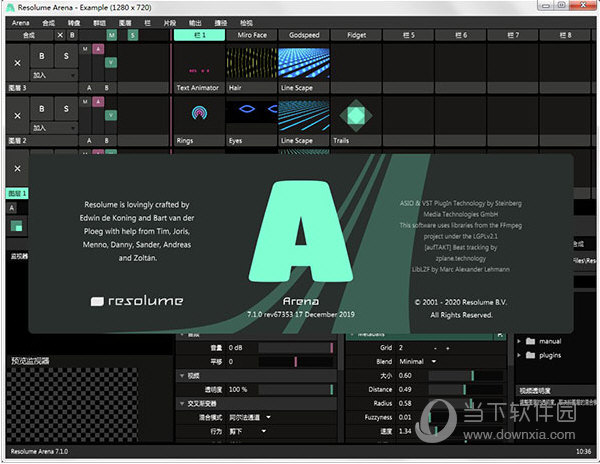Select column 栏 8

point(566,35)
